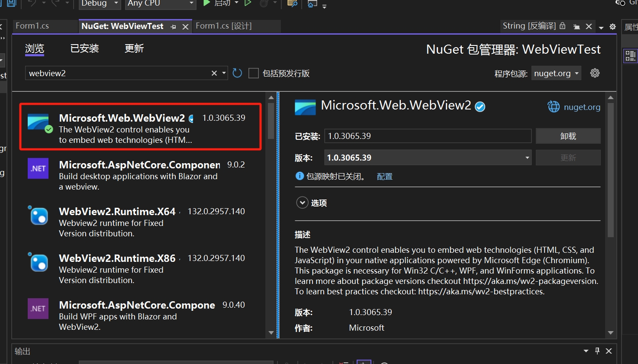Open the version 1.0.3065.39 dropdown
Viewport: 638px width, 364px height.
point(428,158)
